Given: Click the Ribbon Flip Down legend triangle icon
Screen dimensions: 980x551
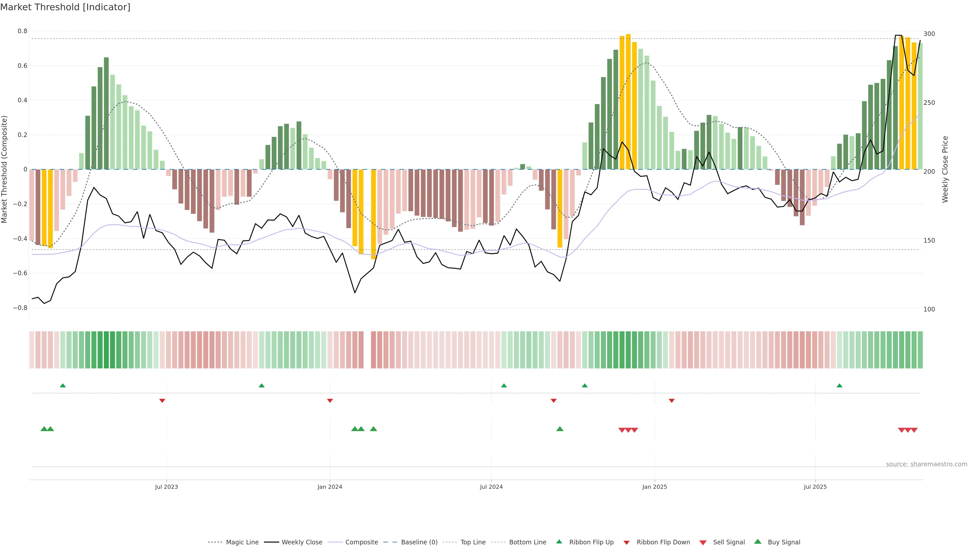Looking at the screenshot, I should [626, 542].
